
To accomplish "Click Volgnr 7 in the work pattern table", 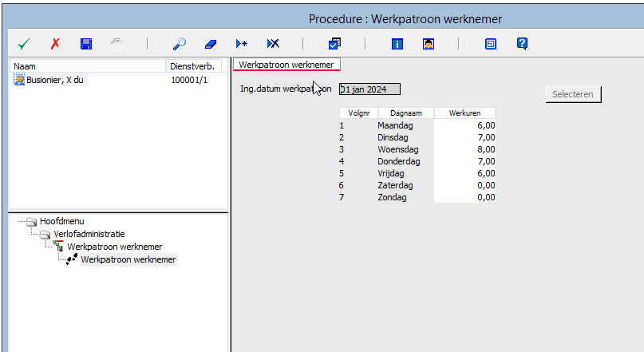I will pos(342,197).
